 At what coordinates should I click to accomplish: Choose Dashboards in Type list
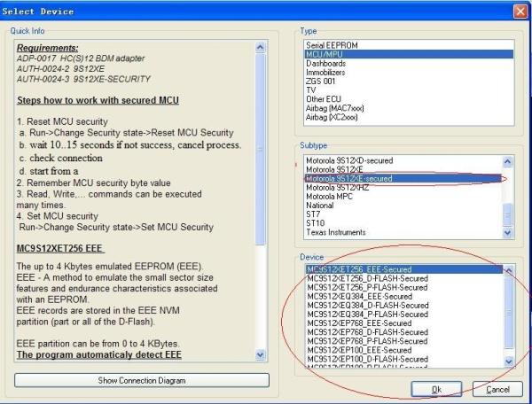coord(409,64)
